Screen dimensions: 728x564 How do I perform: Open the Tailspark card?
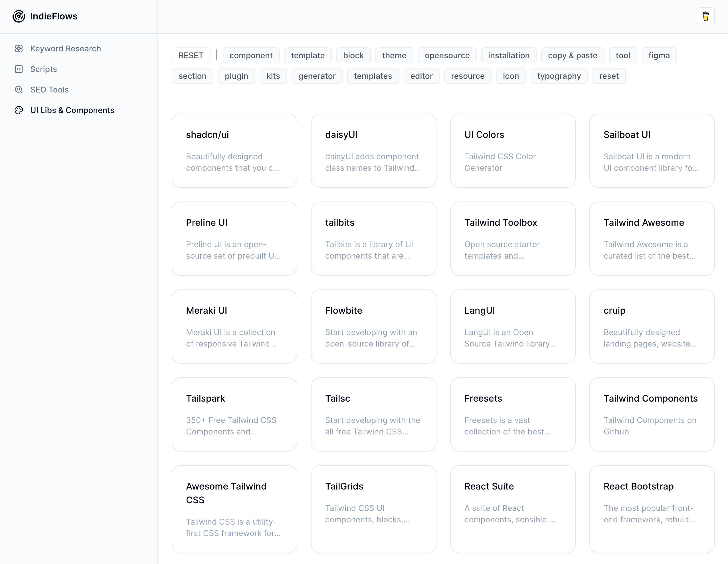pos(234,414)
